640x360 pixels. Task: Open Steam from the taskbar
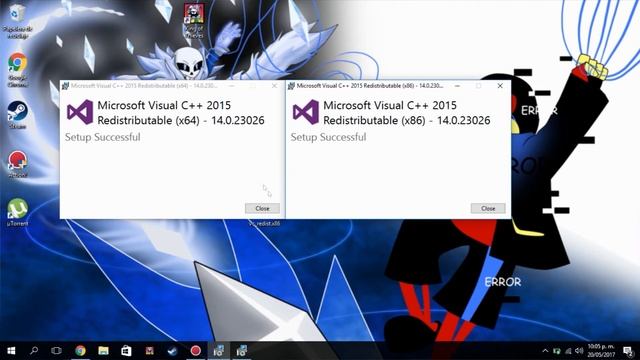172,351
